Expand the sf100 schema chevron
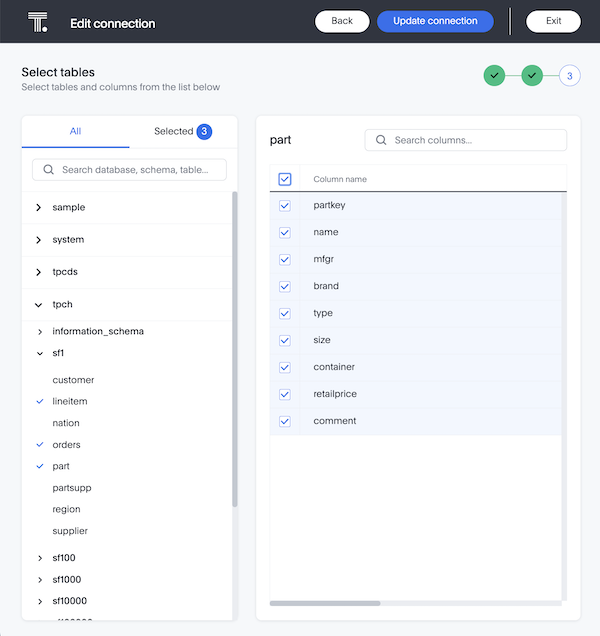The image size is (600, 636). click(x=40, y=558)
